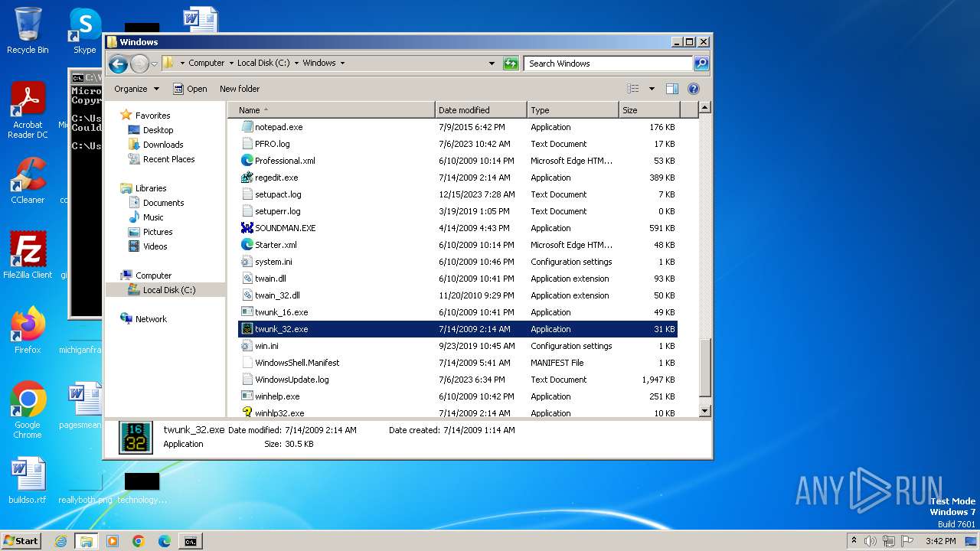
Task: Switch to Command Prompt taskbar button
Action: coord(190,541)
